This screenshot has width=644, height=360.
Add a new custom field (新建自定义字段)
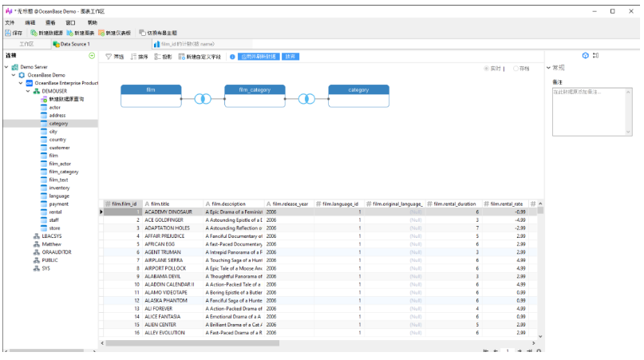200,57
